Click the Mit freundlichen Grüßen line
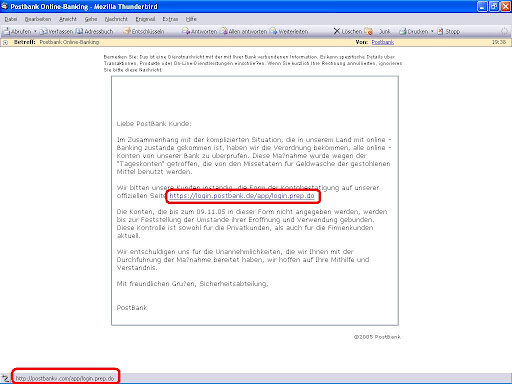The width and height of the screenshot is (512, 384). [x=192, y=284]
